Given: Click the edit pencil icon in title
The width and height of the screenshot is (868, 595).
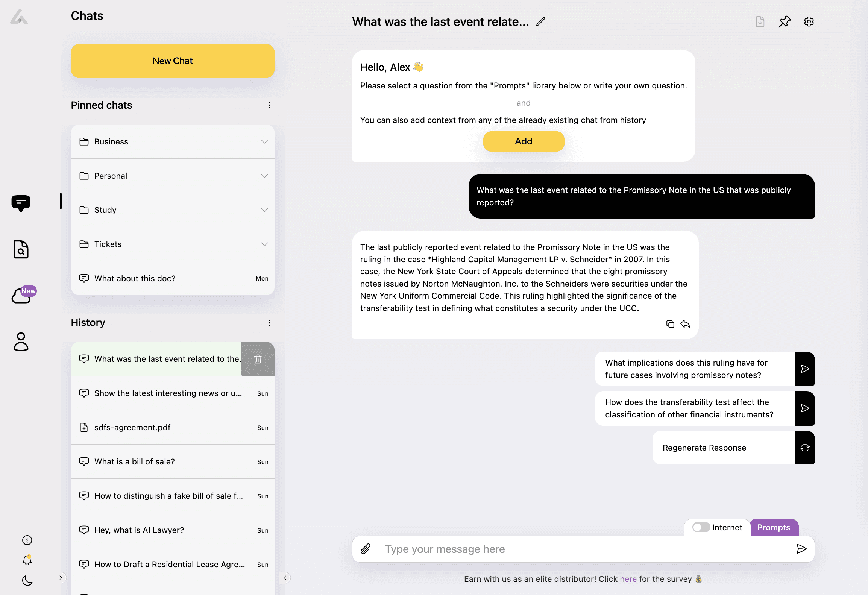Looking at the screenshot, I should tap(541, 22).
